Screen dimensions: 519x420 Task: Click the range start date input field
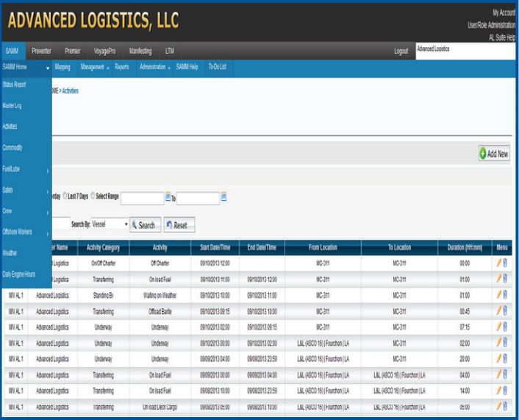coord(142,198)
